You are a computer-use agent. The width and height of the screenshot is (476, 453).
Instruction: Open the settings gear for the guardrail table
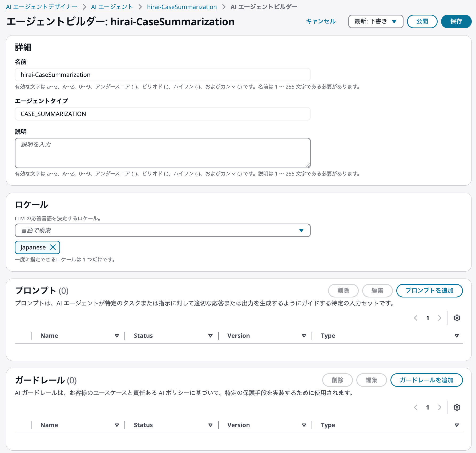[x=457, y=407]
